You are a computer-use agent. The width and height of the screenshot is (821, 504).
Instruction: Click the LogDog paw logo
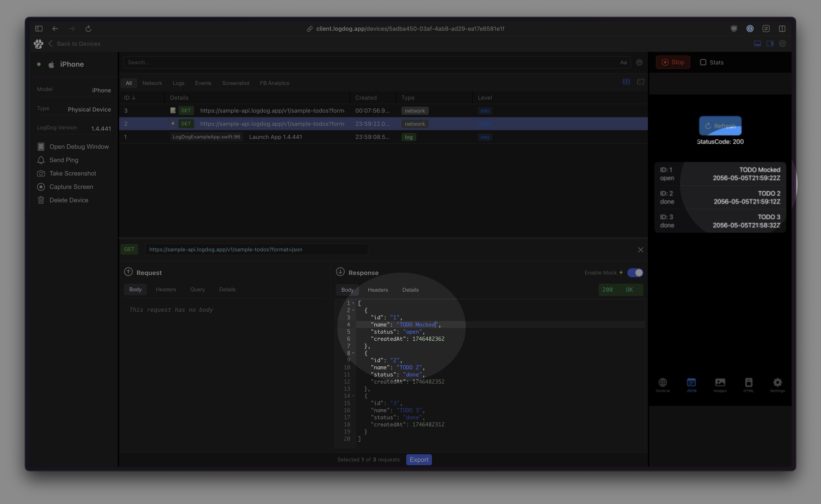pos(39,44)
